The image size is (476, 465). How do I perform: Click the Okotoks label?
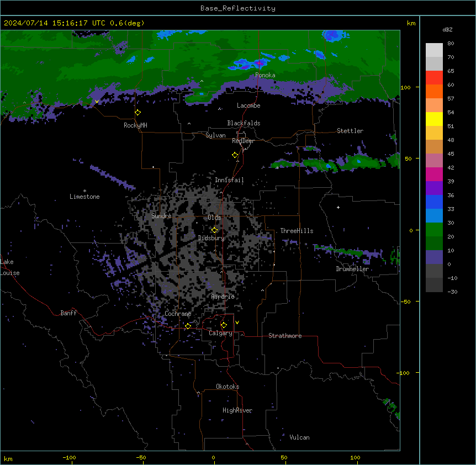click(228, 387)
